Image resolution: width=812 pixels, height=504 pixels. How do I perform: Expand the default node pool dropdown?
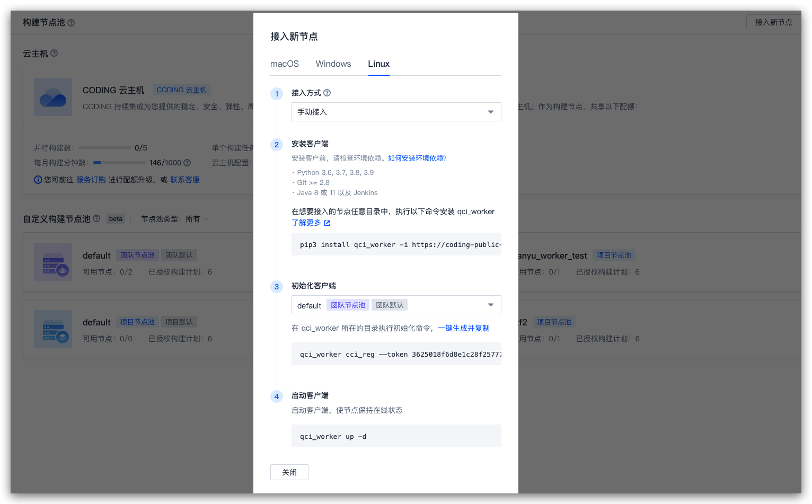click(396, 305)
